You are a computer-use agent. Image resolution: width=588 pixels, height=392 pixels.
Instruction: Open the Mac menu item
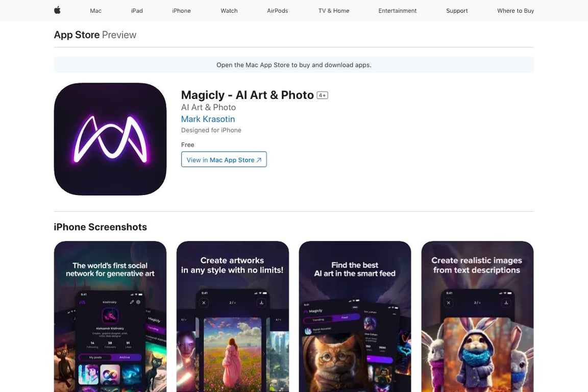point(95,11)
